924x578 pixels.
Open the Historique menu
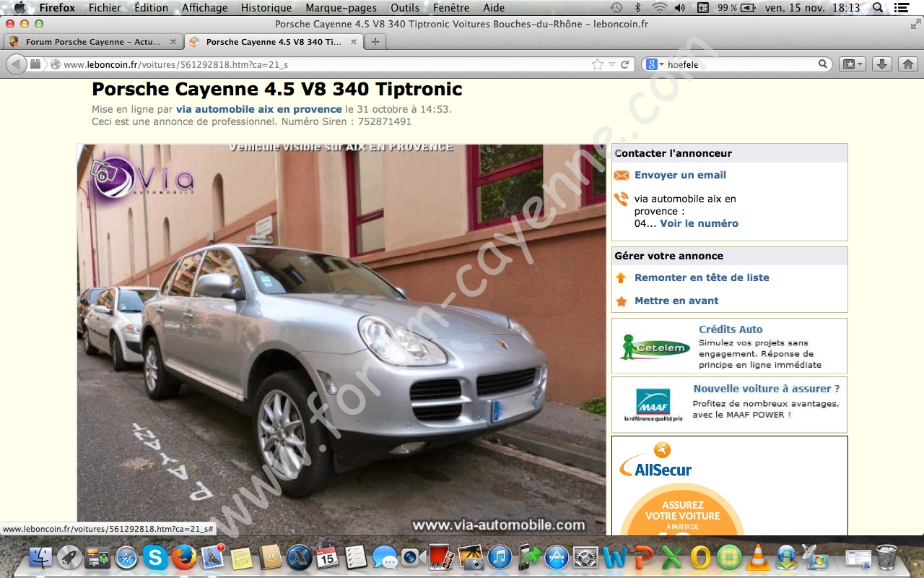pos(266,8)
